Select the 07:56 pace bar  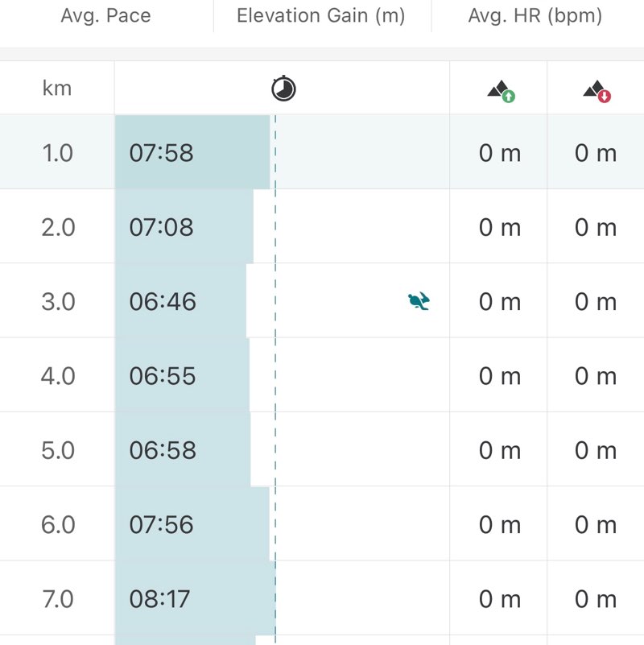(x=192, y=524)
